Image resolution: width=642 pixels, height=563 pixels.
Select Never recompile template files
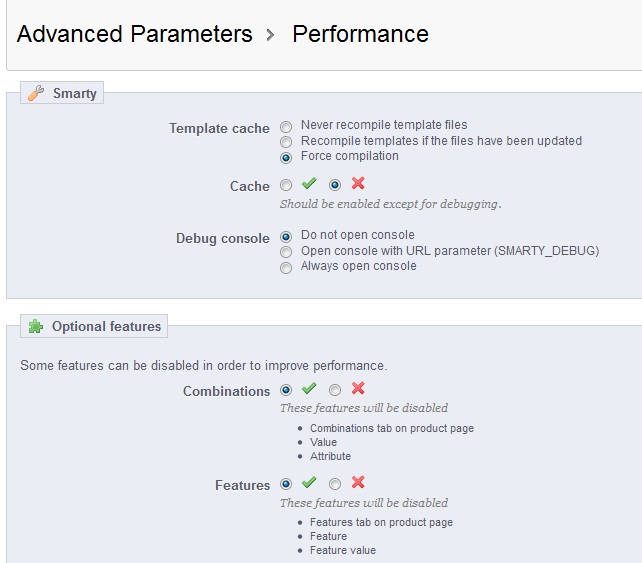(286, 127)
